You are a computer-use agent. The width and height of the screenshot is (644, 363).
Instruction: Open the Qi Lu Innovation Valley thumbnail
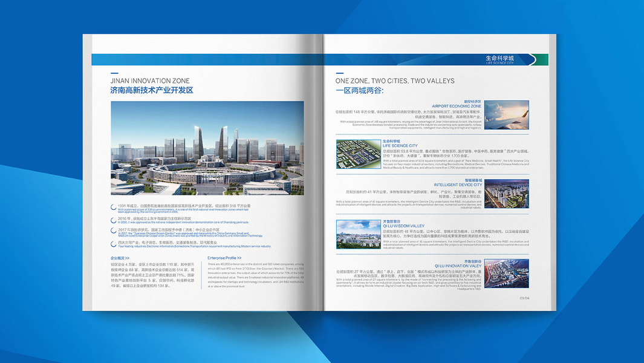[x=506, y=274]
